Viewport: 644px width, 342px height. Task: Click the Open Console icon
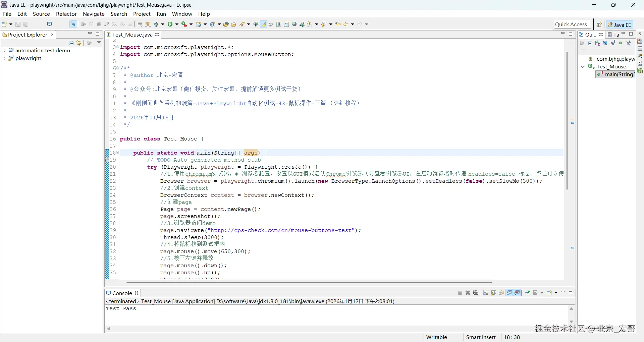[x=549, y=293]
